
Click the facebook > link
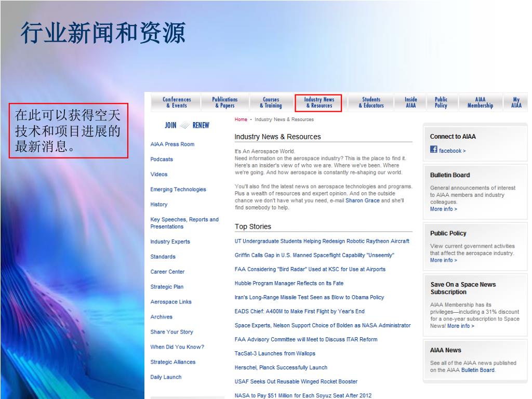(x=453, y=151)
